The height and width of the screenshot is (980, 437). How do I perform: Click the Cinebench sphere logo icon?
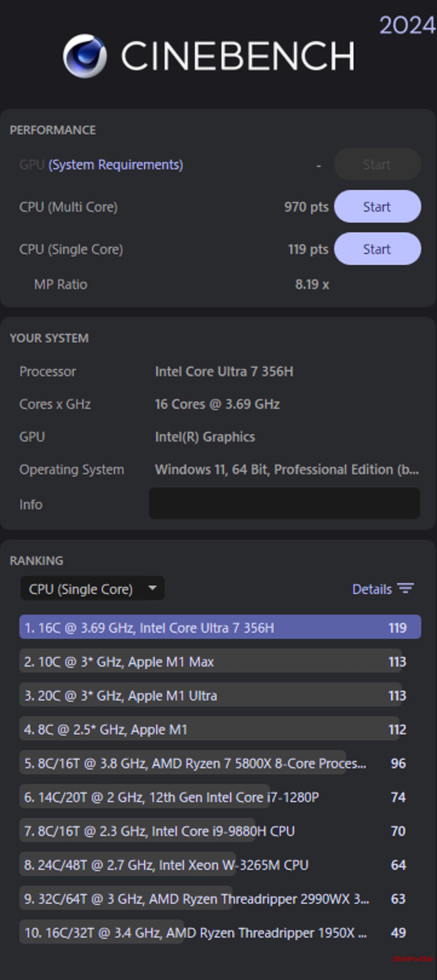tap(85, 56)
